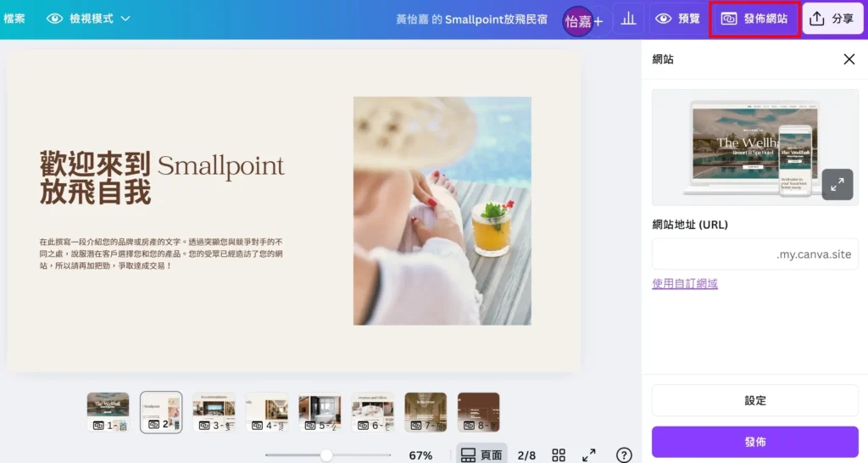The width and height of the screenshot is (868, 463).
Task: Toggle the 頁面 pages thumbnail strip
Action: [481, 455]
